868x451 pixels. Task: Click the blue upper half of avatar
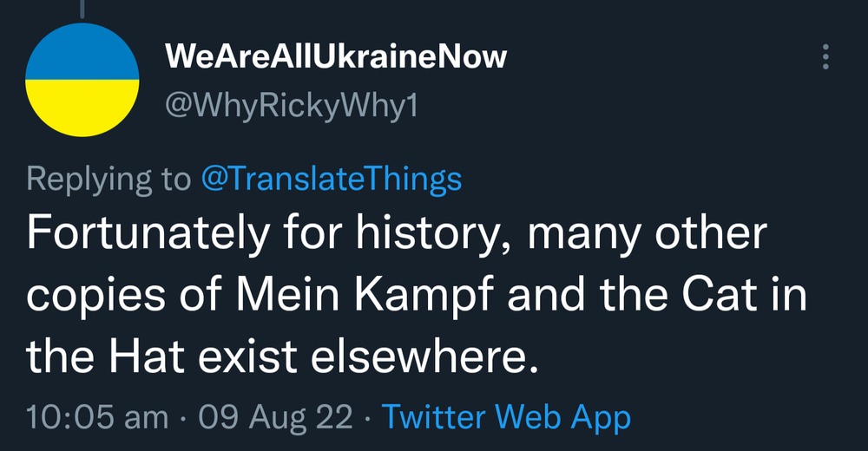click(83, 52)
